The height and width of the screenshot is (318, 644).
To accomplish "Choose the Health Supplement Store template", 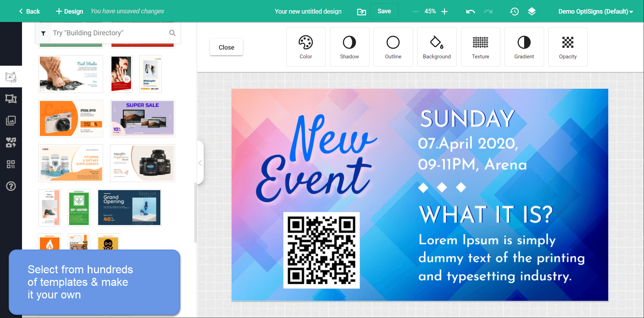I will click(x=143, y=163).
